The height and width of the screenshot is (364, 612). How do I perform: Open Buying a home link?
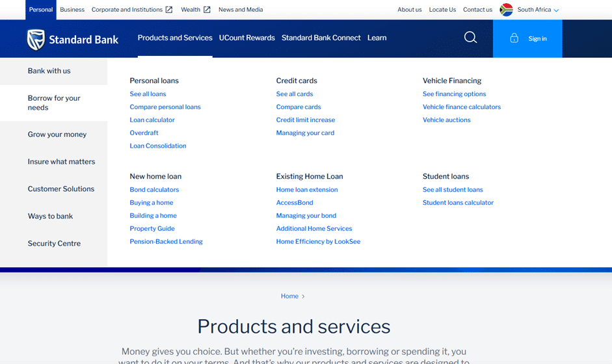coord(151,203)
